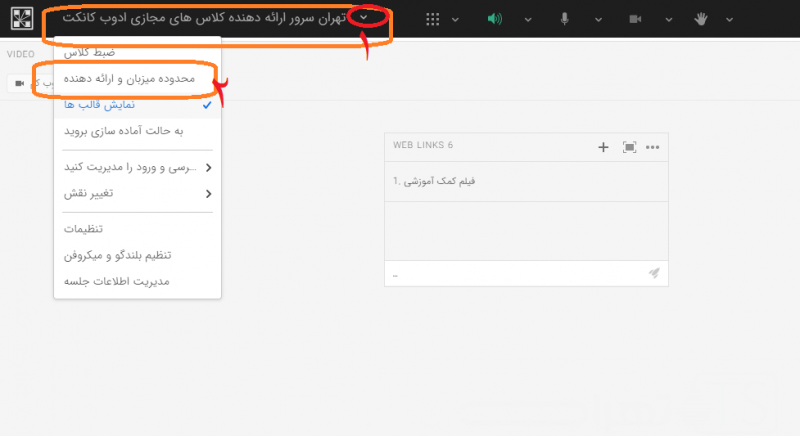
Task: Expand the speaker options dropdown arrow
Action: (x=528, y=20)
